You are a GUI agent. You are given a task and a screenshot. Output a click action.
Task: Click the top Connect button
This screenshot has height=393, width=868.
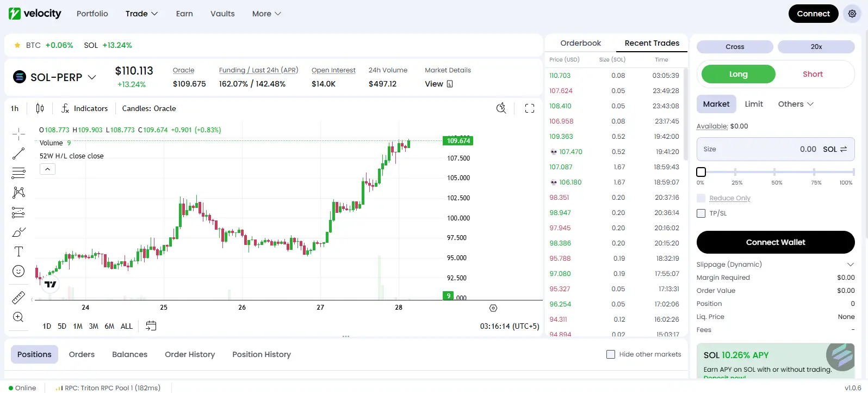[814, 14]
